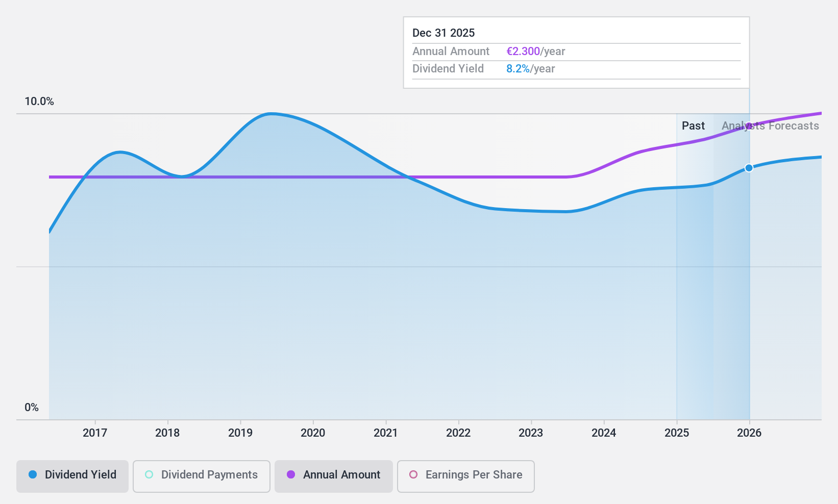Click the 2018 x-axis label

pos(167,433)
